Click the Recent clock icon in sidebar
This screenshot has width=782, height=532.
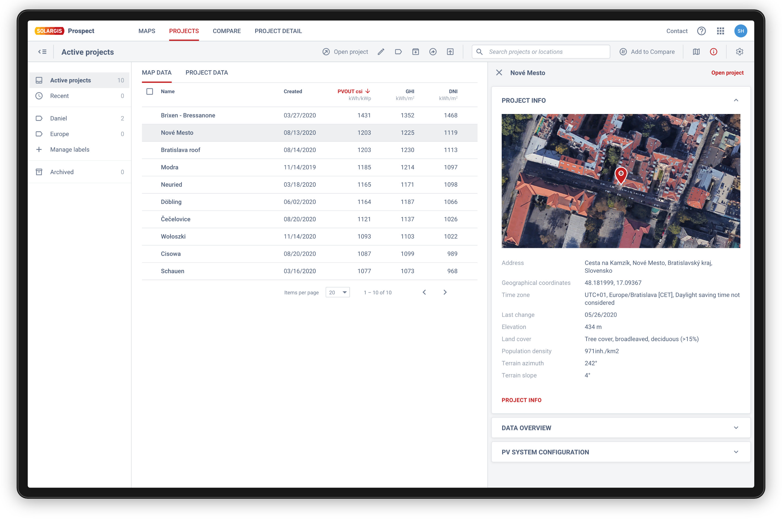coord(39,96)
